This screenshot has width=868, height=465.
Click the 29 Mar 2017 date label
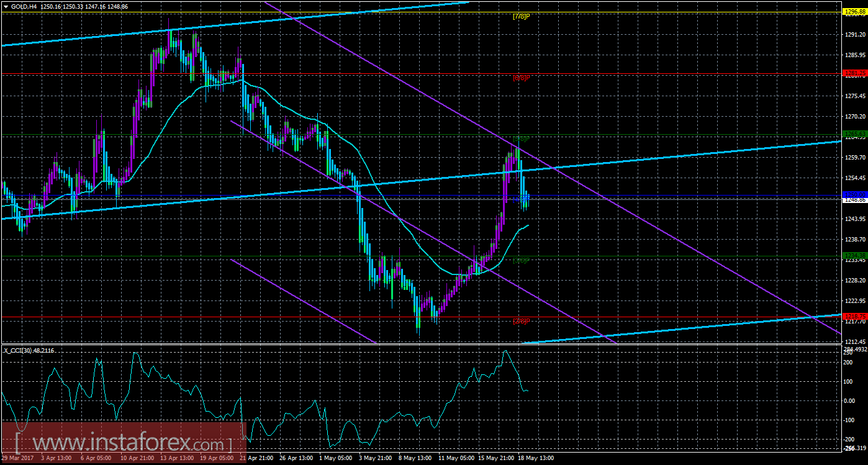click(16, 458)
